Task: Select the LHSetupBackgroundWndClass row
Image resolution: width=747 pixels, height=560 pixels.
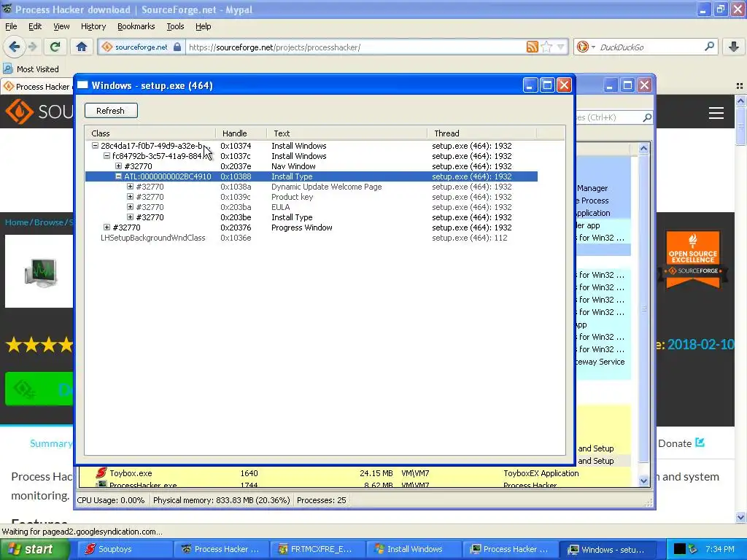Action: [311, 238]
